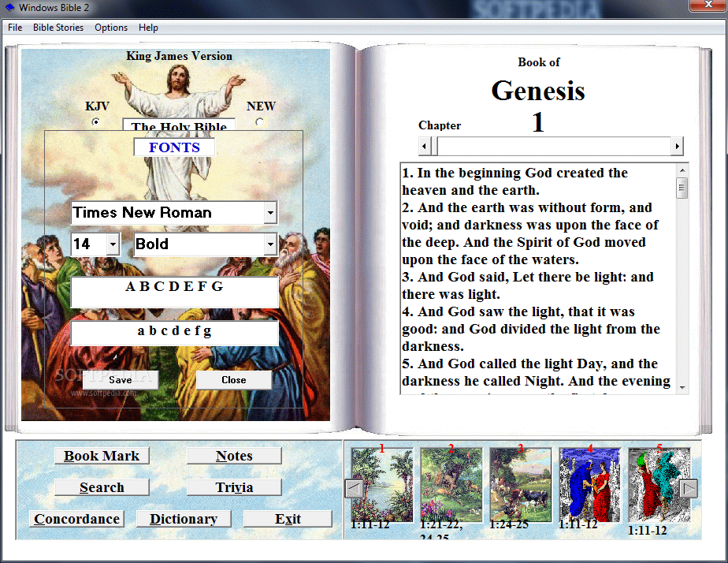Click the Windows Bible 2 title bar icon
This screenshot has height=563, width=728.
point(9,7)
